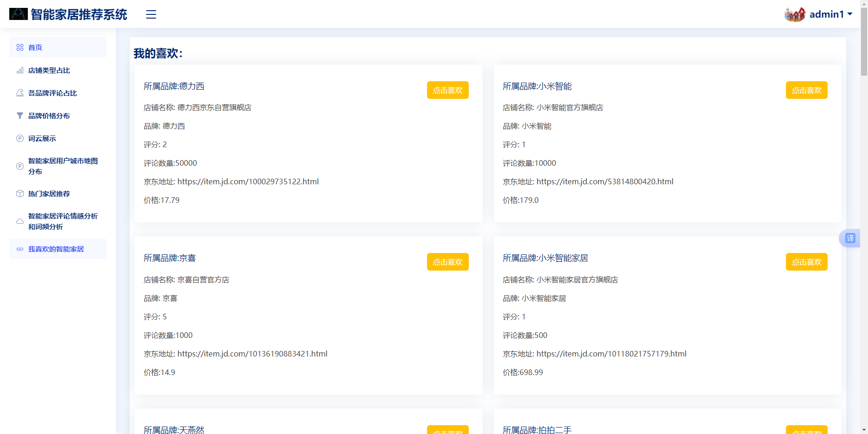This screenshot has height=434, width=868.
Task: Open 智能家居评论情感分析和词频分析 item
Action: (58, 221)
